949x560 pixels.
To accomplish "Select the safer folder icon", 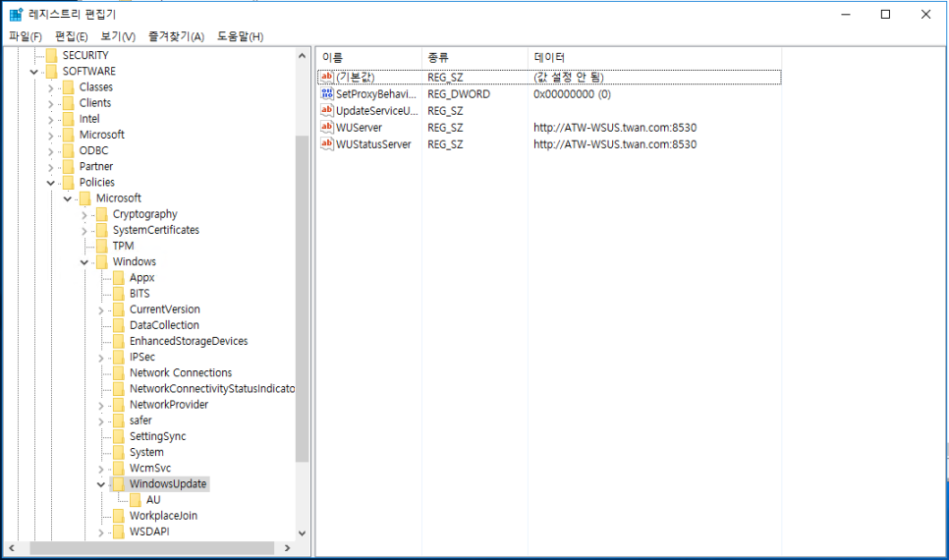I will (x=119, y=420).
